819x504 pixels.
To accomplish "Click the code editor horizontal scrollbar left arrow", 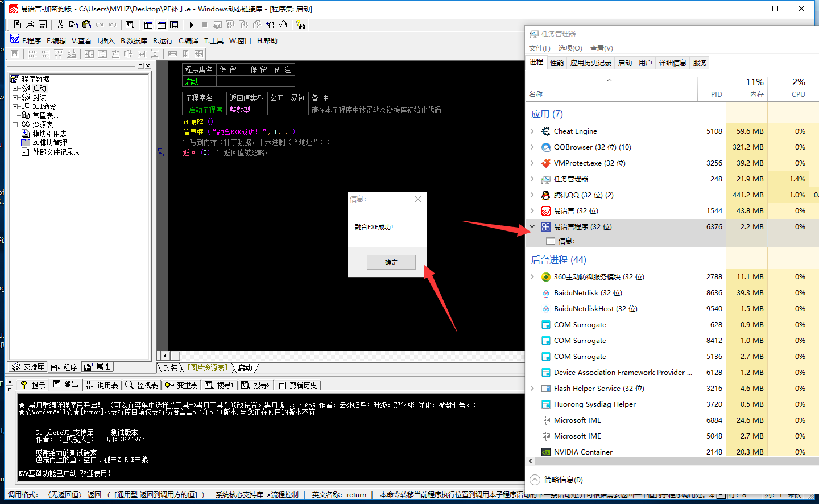I will [165, 356].
